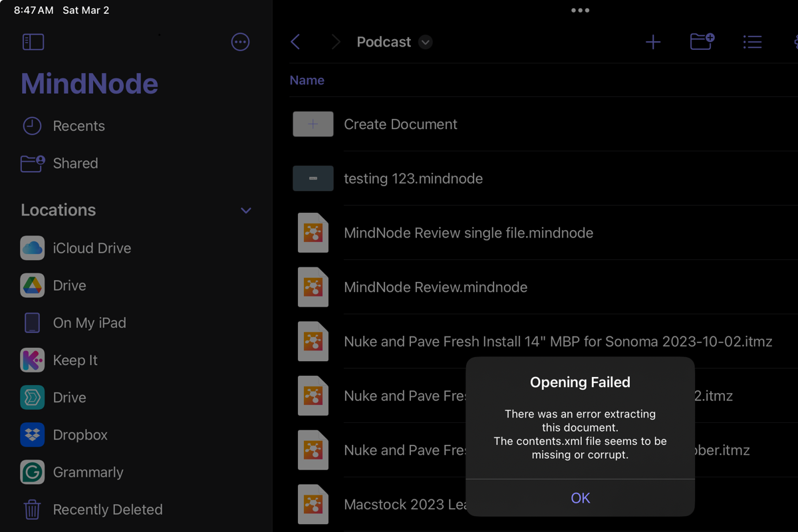Go back with the left chevron

click(296, 42)
